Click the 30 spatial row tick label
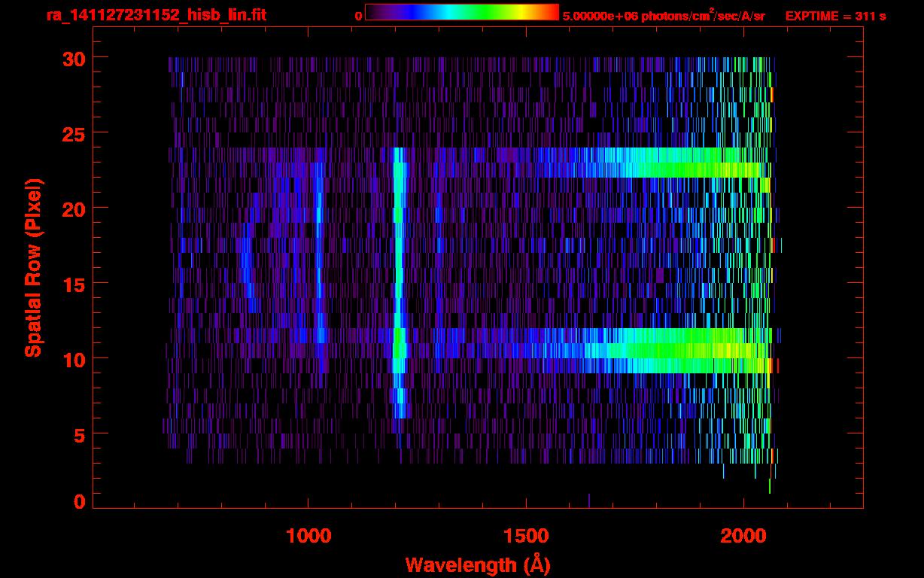The image size is (924, 578). (73, 58)
